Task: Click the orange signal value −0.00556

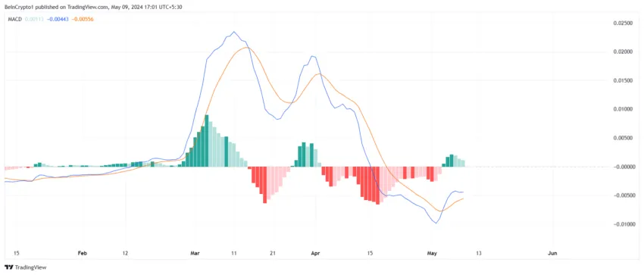Action: pyautogui.click(x=82, y=19)
